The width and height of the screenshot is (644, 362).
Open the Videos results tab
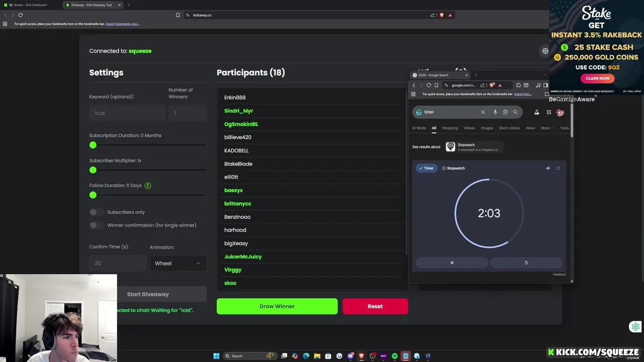(x=469, y=128)
